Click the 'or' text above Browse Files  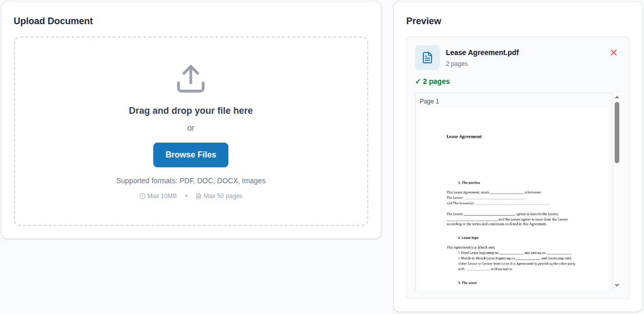191,128
